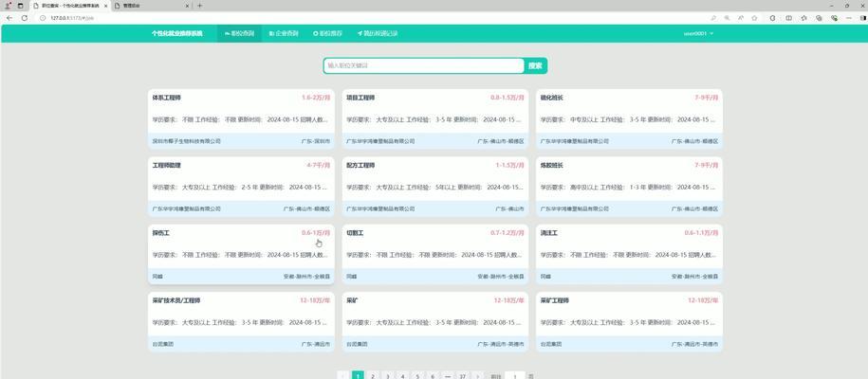Image resolution: width=868 pixels, height=379 pixels.
Task: Open the 体系工程师 job card
Action: [240, 118]
